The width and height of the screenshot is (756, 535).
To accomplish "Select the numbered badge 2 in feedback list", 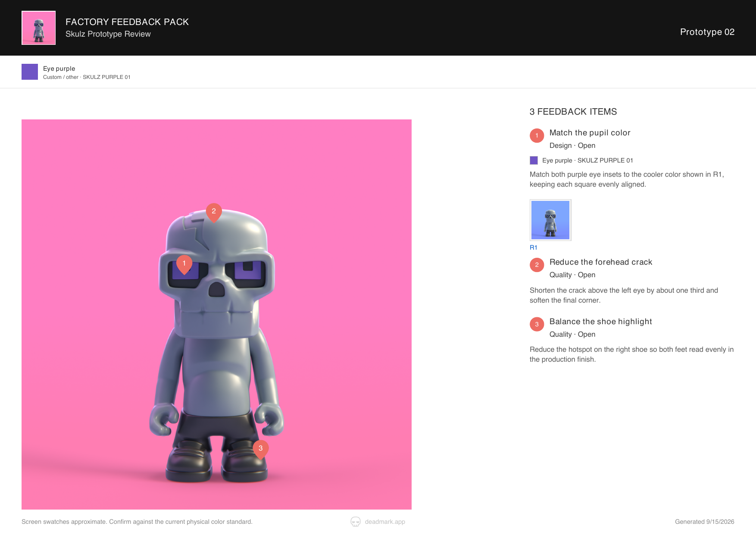I will [537, 265].
